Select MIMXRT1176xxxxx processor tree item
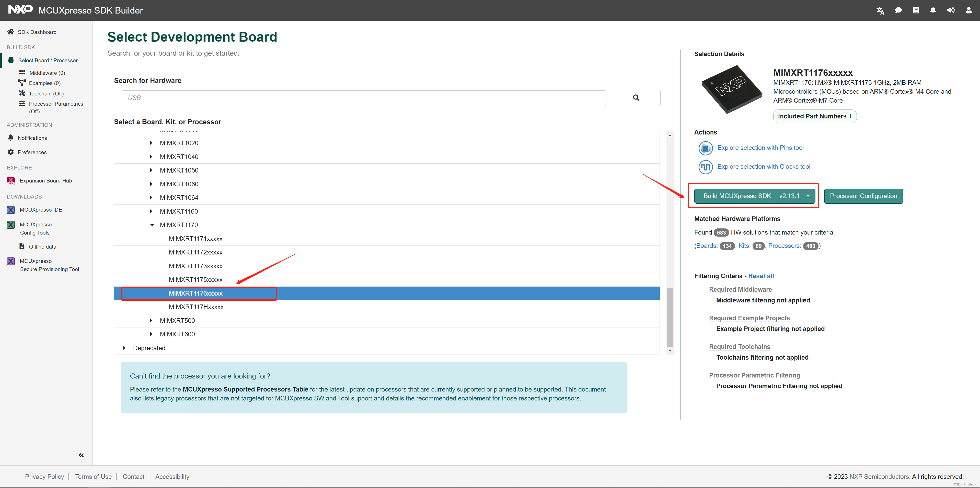Viewport: 980px width, 488px height. tap(196, 293)
